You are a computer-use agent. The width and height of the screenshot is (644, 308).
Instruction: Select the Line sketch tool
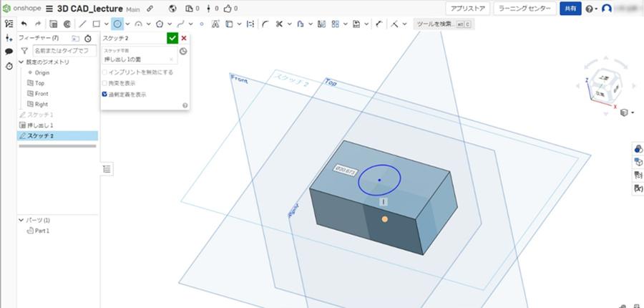[82, 24]
